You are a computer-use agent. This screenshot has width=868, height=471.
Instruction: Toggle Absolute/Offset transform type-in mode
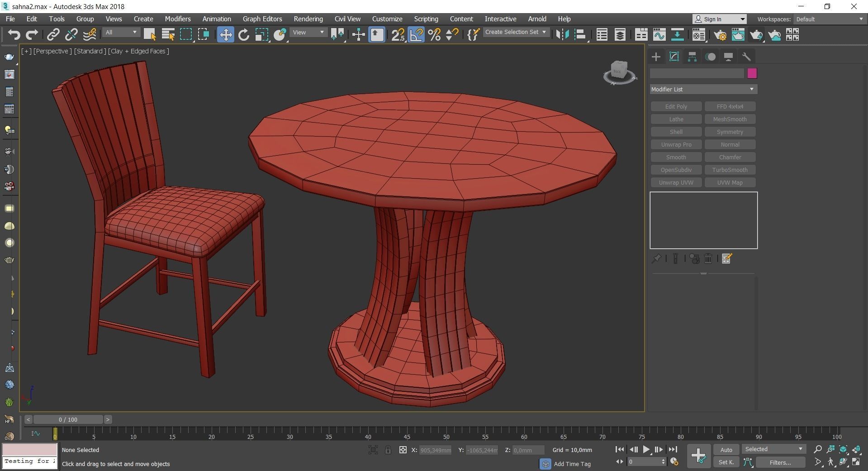pyautogui.click(x=403, y=450)
